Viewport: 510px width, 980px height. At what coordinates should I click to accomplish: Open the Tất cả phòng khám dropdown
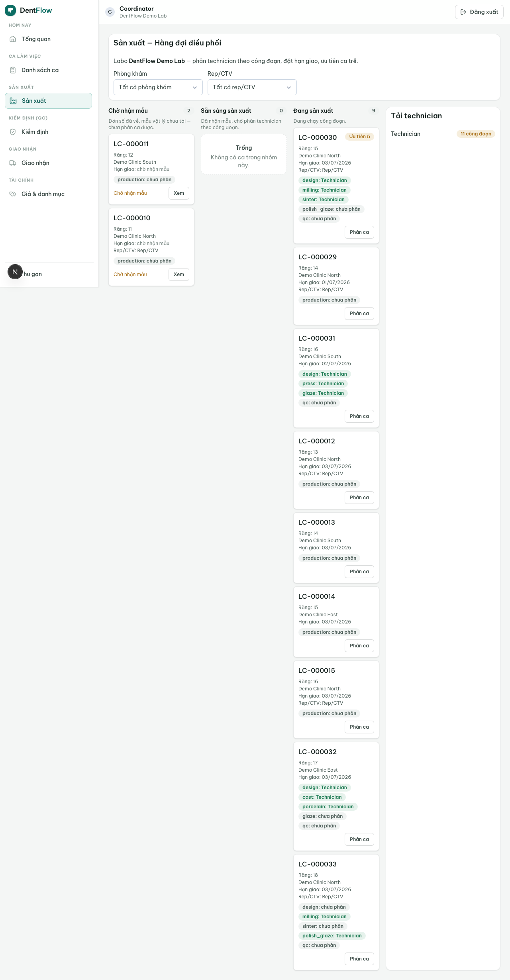point(158,87)
